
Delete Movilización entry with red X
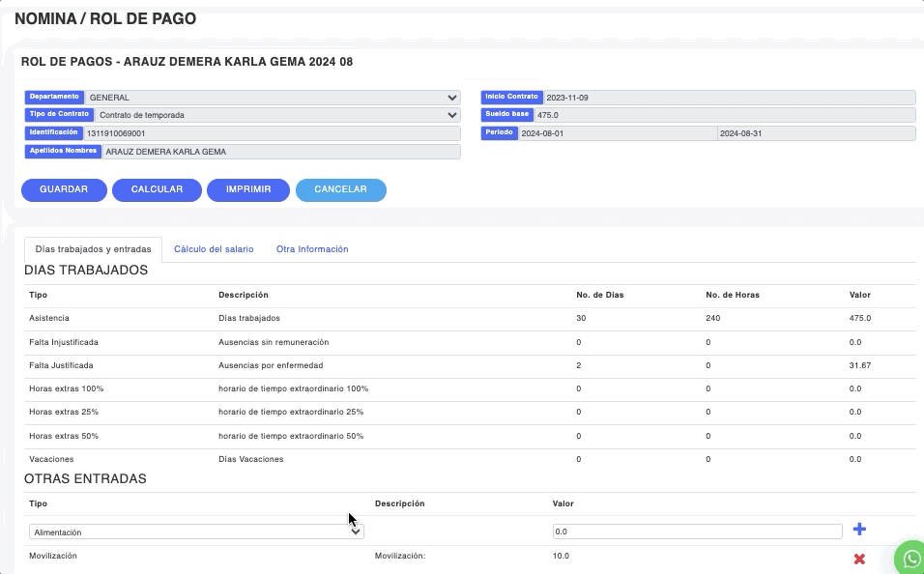(x=859, y=559)
